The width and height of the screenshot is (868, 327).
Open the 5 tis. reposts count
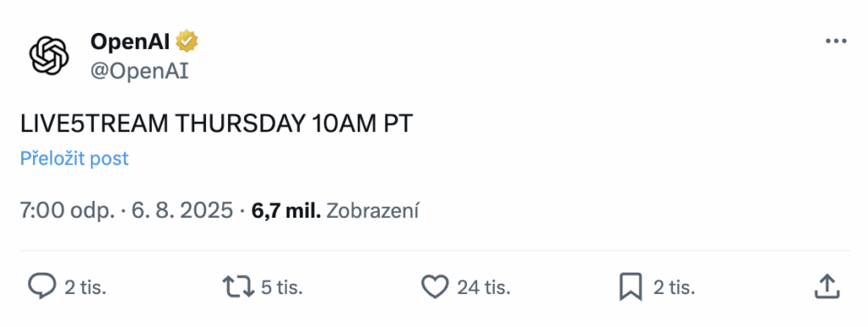pos(282,287)
